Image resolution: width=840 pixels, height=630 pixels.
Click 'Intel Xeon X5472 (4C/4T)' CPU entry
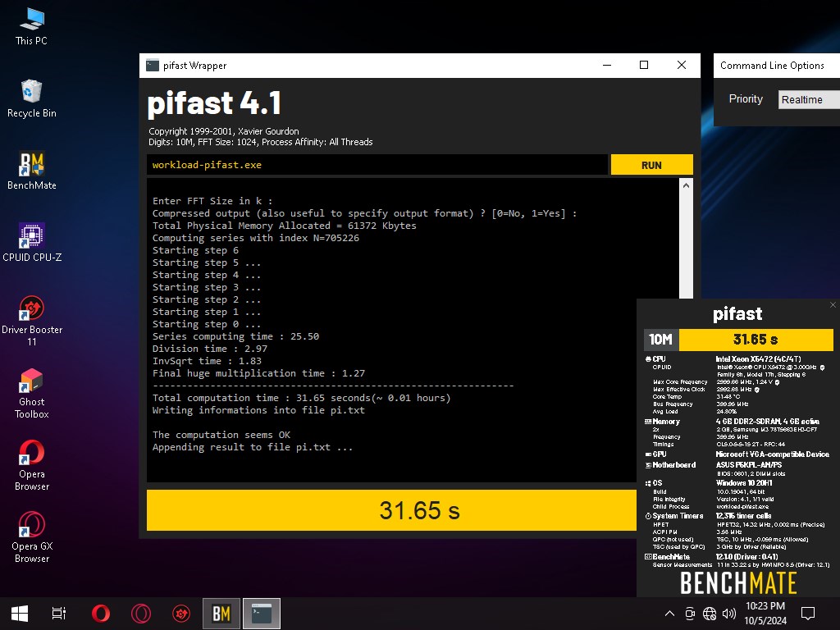(x=758, y=359)
